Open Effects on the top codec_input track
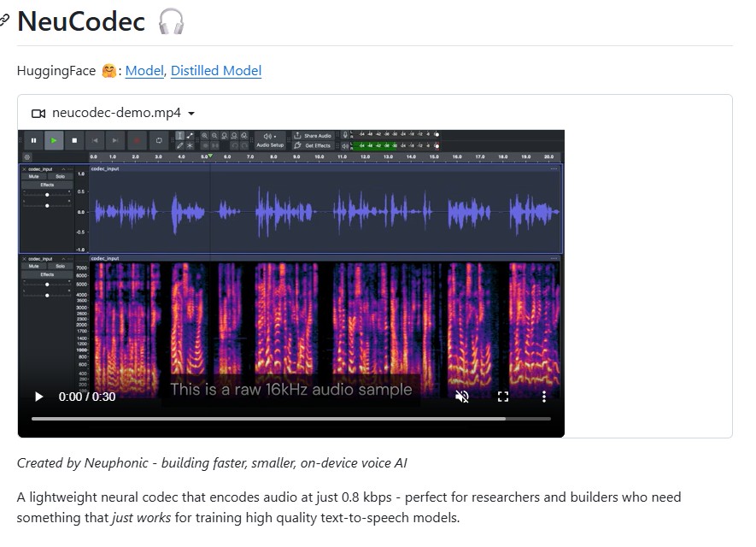Image resolution: width=756 pixels, height=547 pixels. tap(47, 185)
